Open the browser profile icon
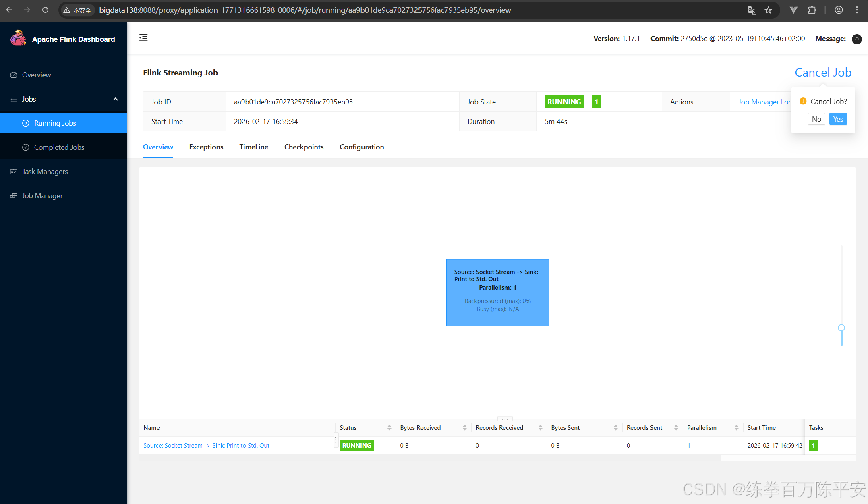 839,10
